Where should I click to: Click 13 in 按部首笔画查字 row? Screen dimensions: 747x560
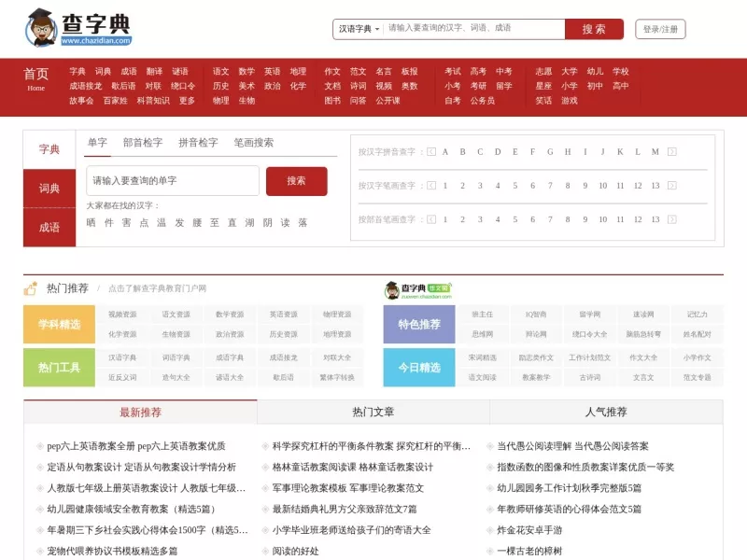(655, 219)
